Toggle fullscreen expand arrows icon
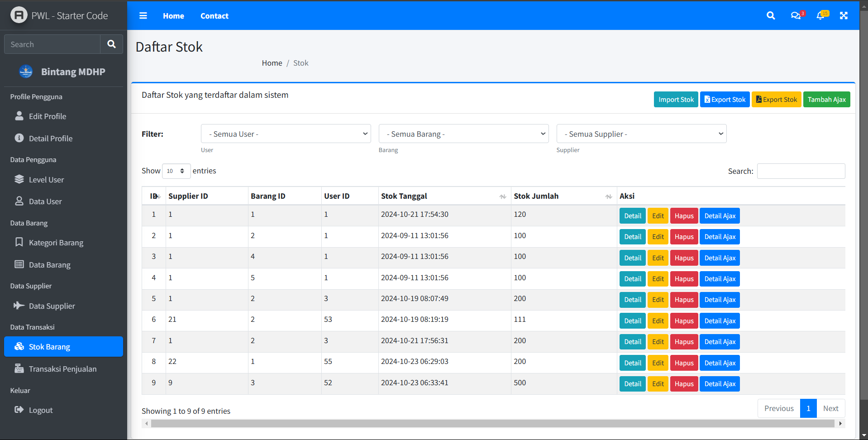Image resolution: width=868 pixels, height=440 pixels. click(844, 16)
